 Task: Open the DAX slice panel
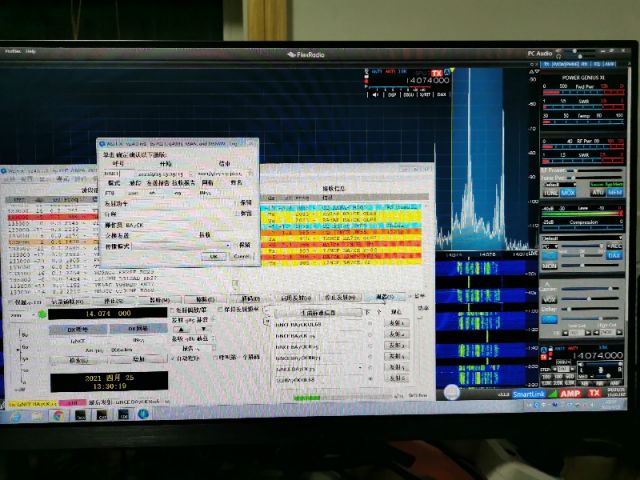(442, 95)
